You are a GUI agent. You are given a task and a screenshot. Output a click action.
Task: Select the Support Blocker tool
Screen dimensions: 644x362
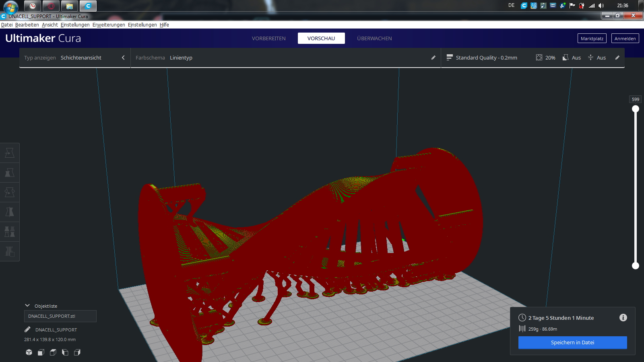coord(10,251)
